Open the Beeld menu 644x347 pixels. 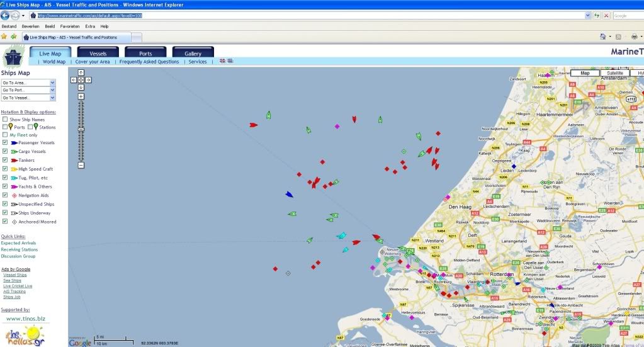[50, 26]
